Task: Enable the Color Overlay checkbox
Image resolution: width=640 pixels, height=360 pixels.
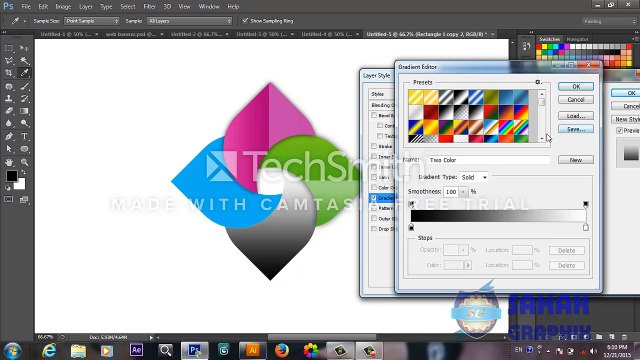Action: pos(374,187)
